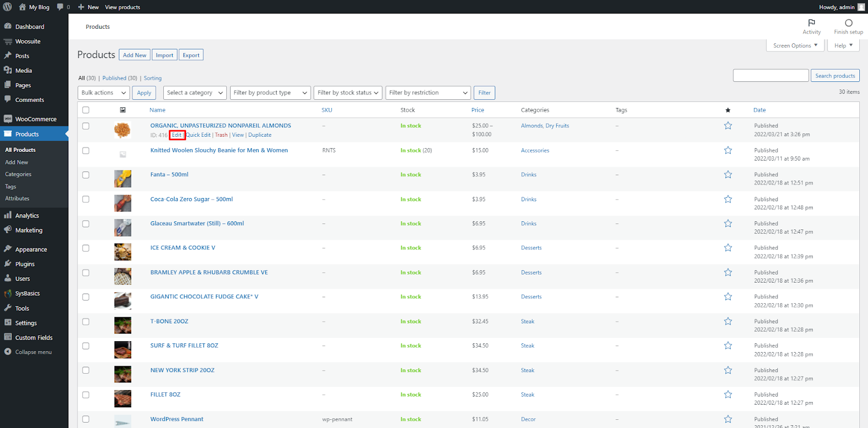The image size is (868, 428).
Task: Open Filter by product type dropdown
Action: click(x=271, y=93)
